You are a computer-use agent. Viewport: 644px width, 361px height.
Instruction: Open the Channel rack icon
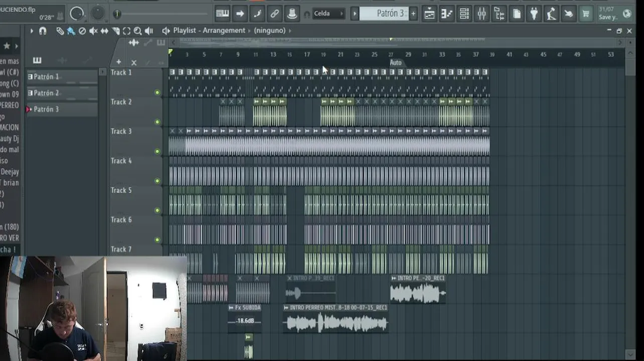click(x=464, y=14)
